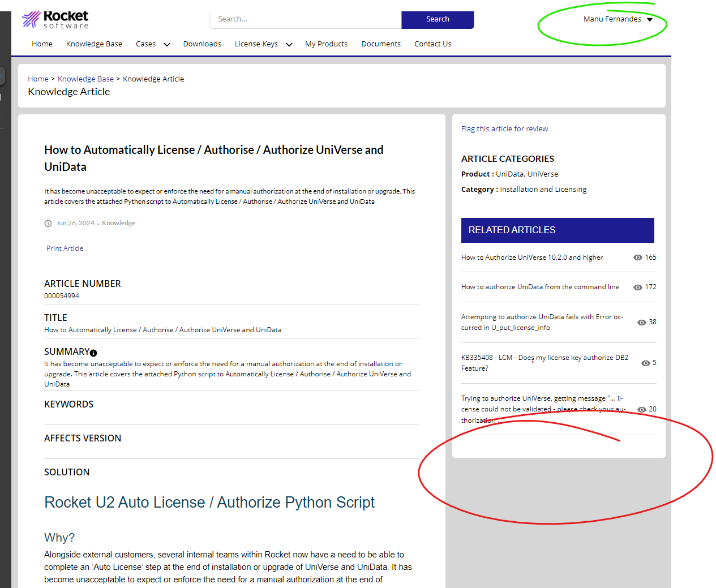The height and width of the screenshot is (588, 716).
Task: Click the clock icon beside the Jun 26 date
Action: pos(48,223)
